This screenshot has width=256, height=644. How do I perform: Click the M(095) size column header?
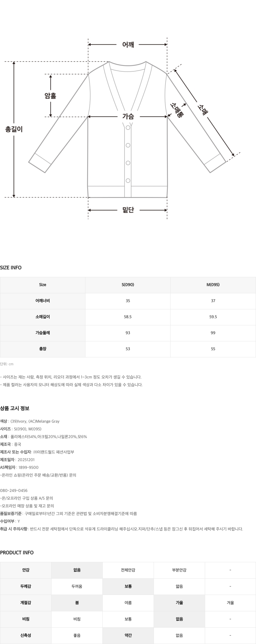tap(213, 285)
